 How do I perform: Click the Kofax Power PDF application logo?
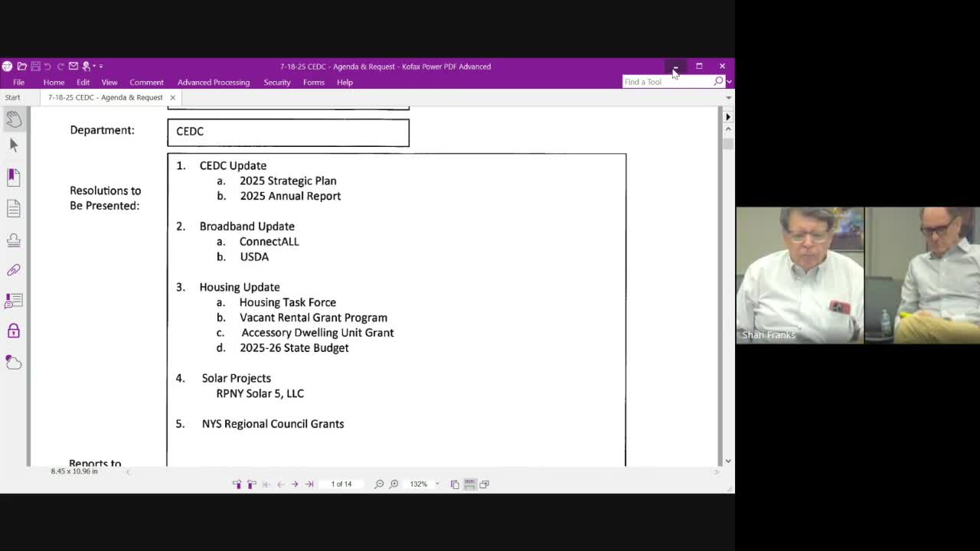coord(7,67)
